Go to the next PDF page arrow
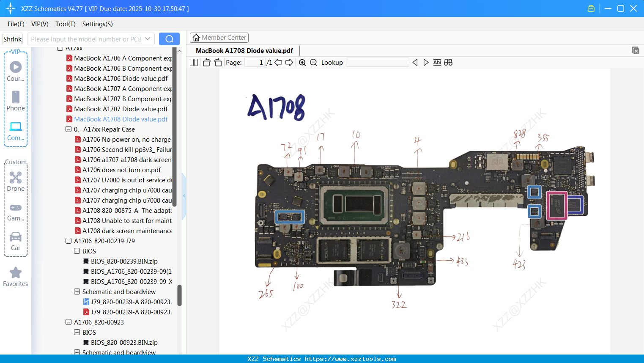Image resolution: width=644 pixels, height=363 pixels. [289, 63]
